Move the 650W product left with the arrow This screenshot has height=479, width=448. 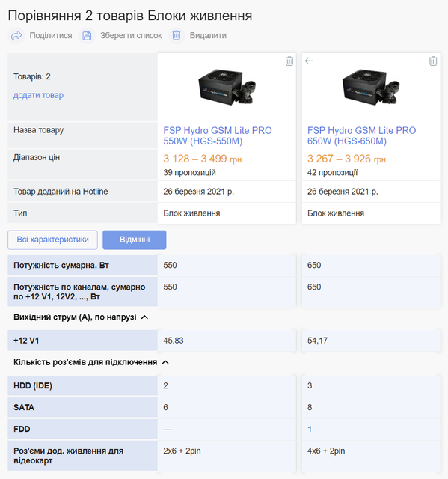pos(309,61)
